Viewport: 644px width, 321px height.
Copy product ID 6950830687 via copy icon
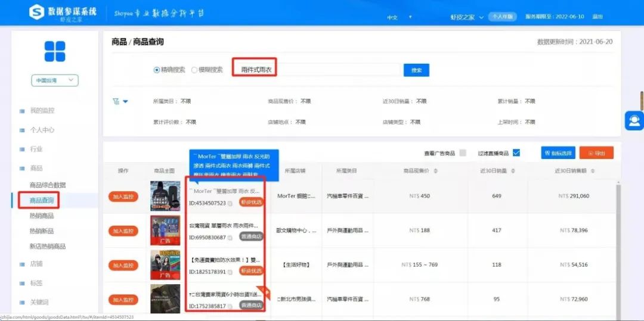coord(230,238)
